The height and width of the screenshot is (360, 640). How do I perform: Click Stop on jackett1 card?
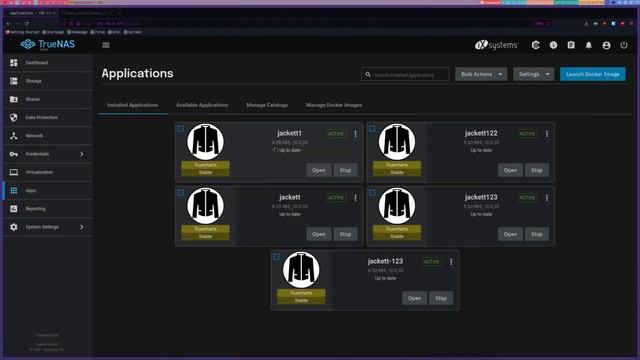point(345,170)
